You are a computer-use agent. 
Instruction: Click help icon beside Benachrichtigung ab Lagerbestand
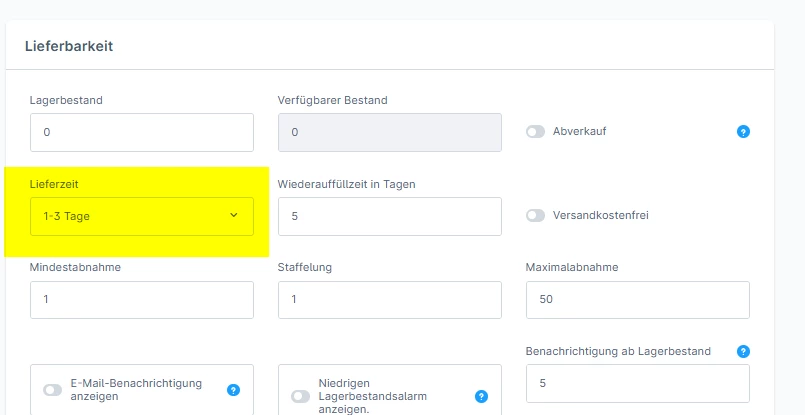[x=743, y=351]
